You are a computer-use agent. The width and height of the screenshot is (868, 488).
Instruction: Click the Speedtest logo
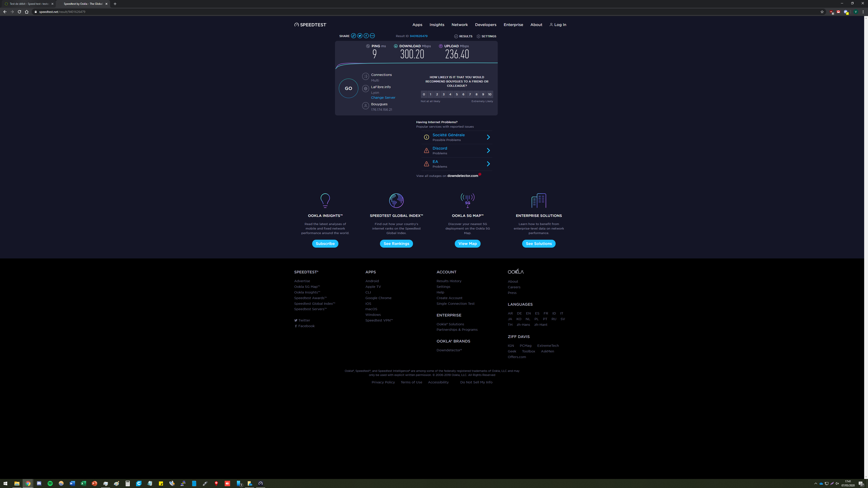(310, 25)
